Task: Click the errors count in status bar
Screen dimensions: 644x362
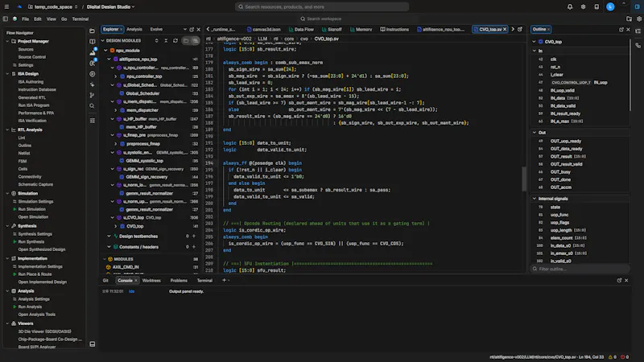Action: tap(625, 357)
